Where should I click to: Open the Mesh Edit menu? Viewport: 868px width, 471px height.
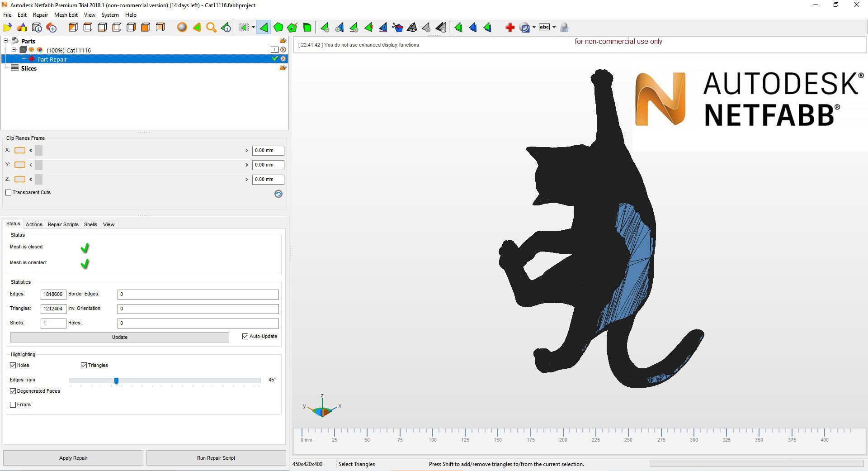tap(66, 15)
